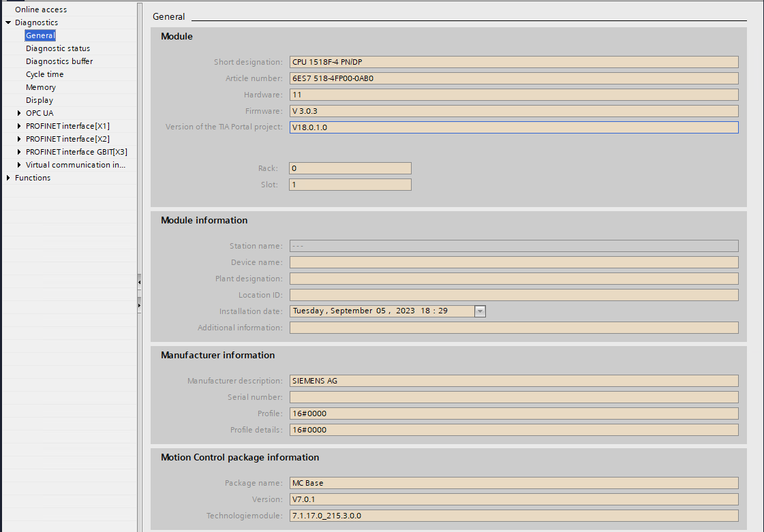
Task: Click the Device name input field
Action: tap(513, 262)
